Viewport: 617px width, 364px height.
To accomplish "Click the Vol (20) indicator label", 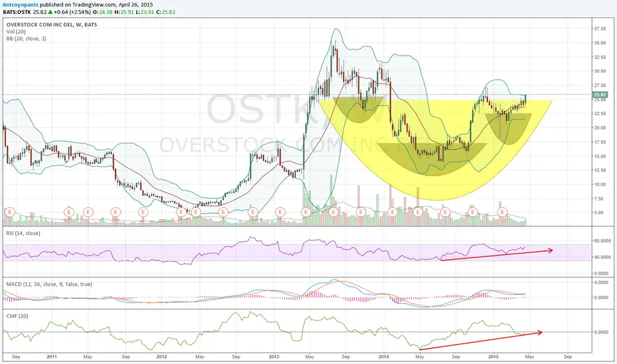I will point(16,32).
